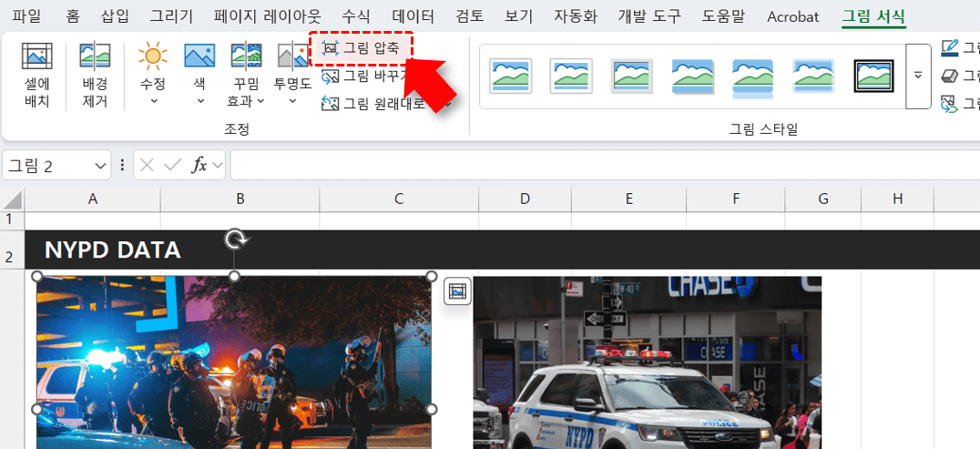Open the 파일 tab
980x449 pixels.
click(26, 15)
